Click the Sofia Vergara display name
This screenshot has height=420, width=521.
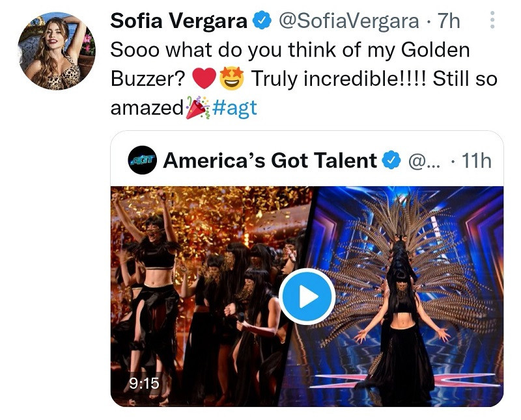(178, 21)
